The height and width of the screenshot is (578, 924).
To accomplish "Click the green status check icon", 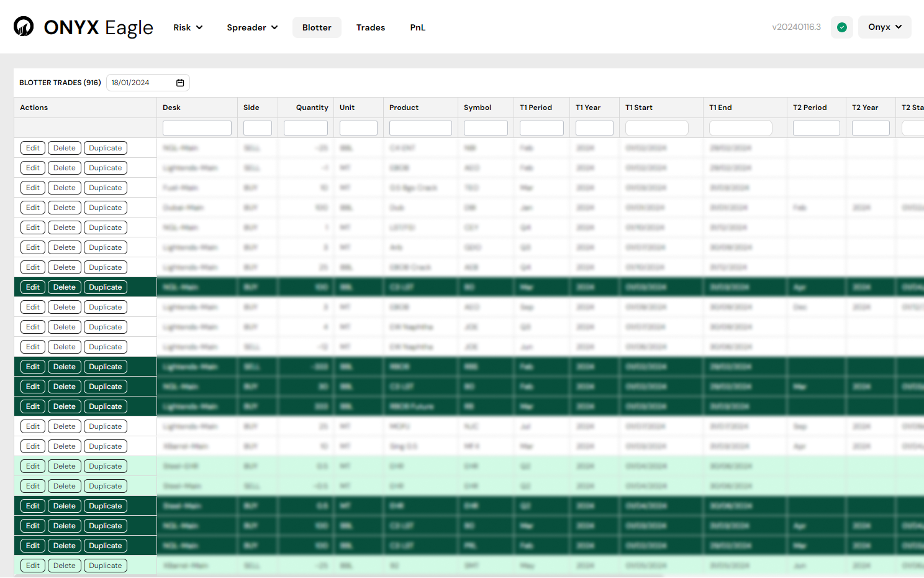I will (x=841, y=27).
